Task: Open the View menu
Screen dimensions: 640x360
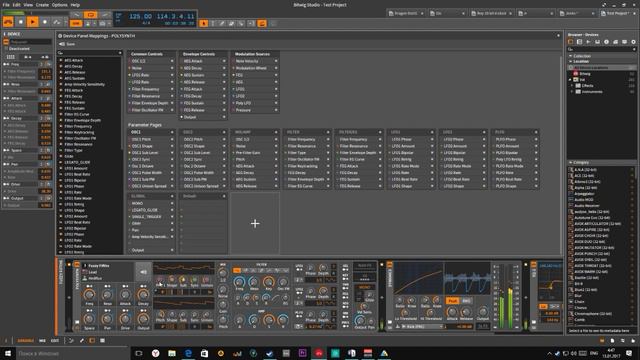Action: [28, 5]
